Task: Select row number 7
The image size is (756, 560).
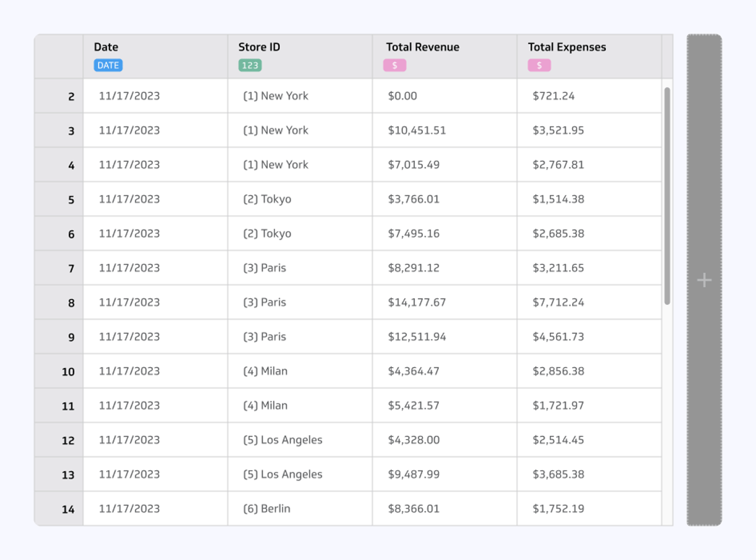Action: [59, 268]
